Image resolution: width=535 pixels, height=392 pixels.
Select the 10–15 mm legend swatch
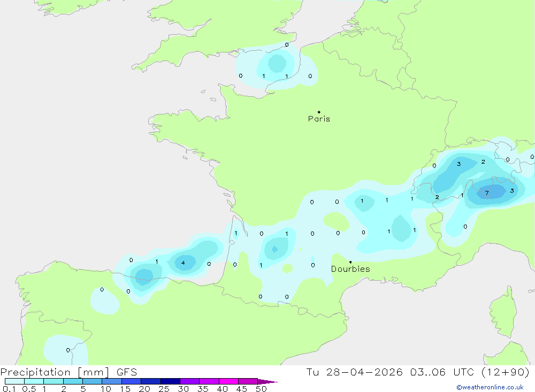point(112,381)
